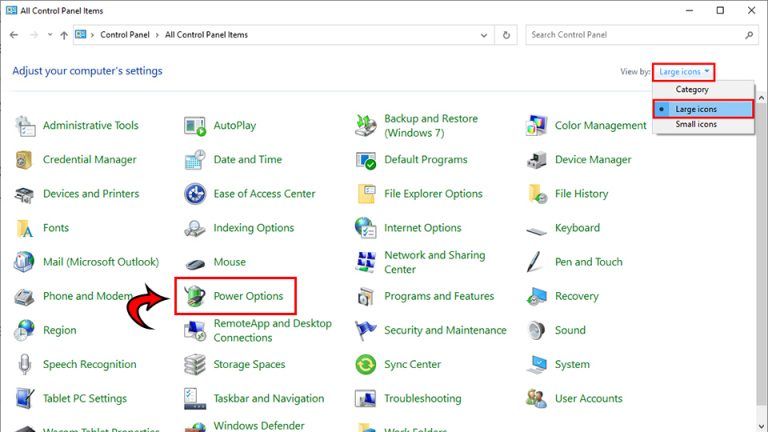Go back with the Back arrow
The image size is (768, 432).
pos(14,35)
